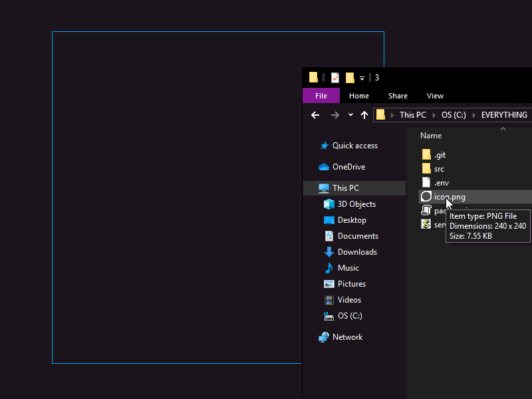Screen dimensions: 532x399
Task: Expand the chevron after OS (C:) breadcrumb
Action: click(x=473, y=115)
